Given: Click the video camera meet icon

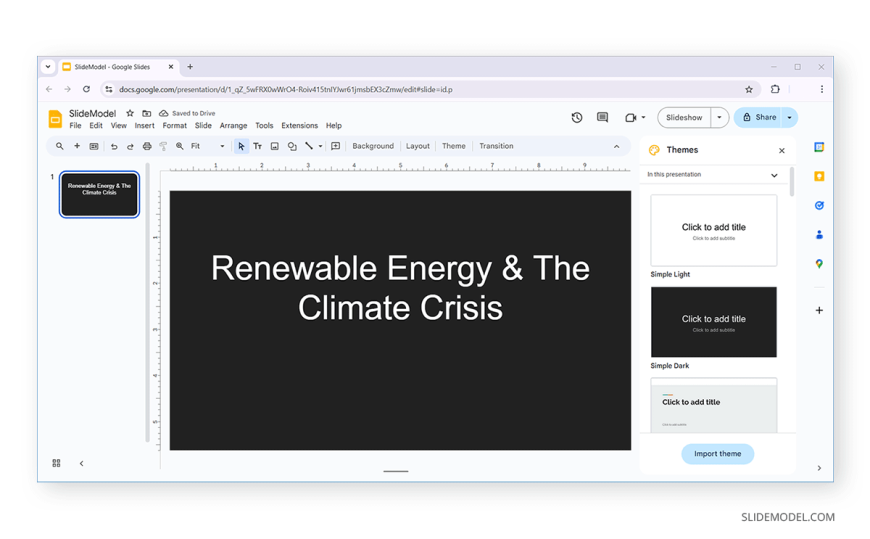Looking at the screenshot, I should [x=630, y=118].
